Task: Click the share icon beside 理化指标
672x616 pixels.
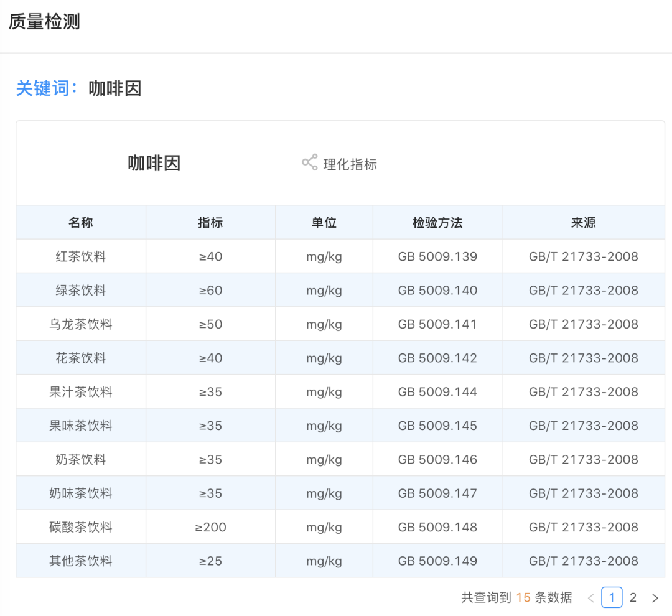Action: pos(309,162)
